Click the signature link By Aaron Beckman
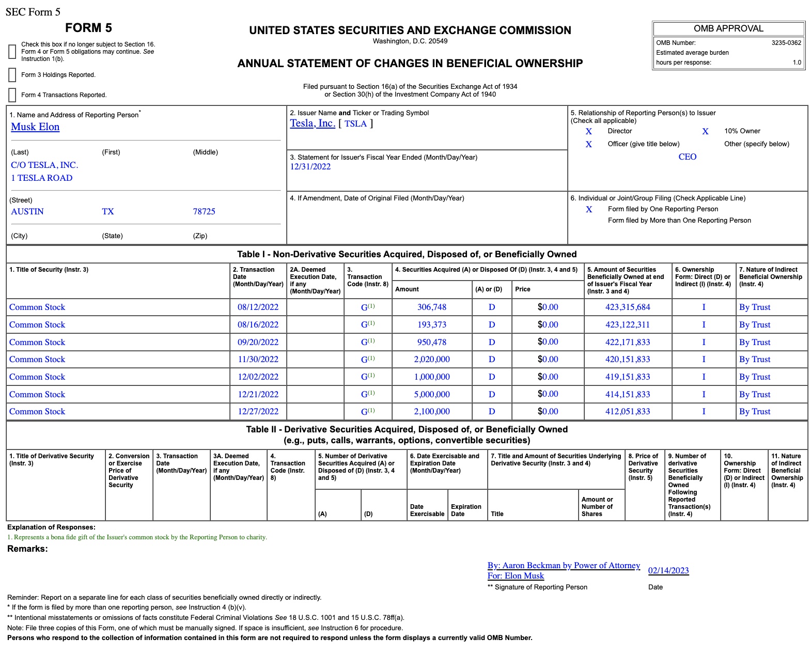Viewport: 812px width, 654px height. (x=564, y=566)
